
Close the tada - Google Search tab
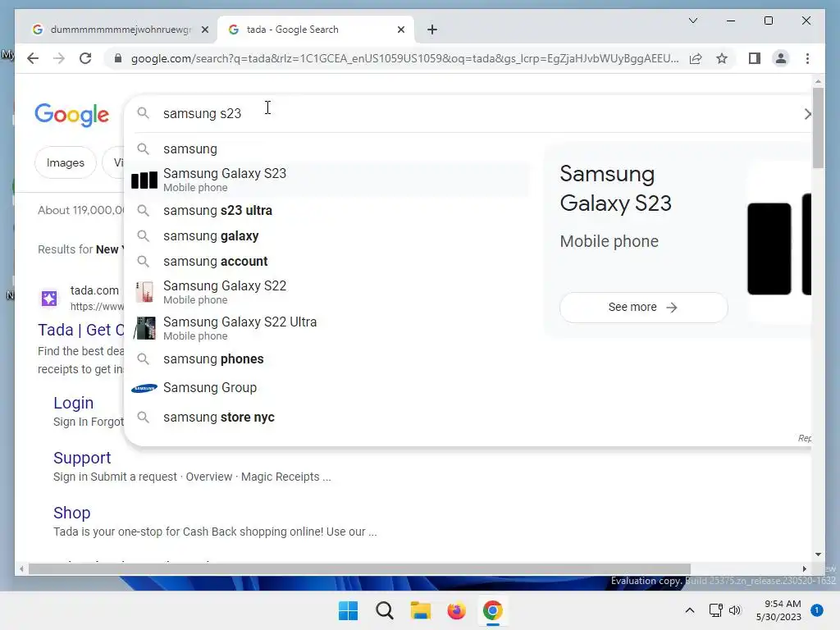[x=400, y=30]
